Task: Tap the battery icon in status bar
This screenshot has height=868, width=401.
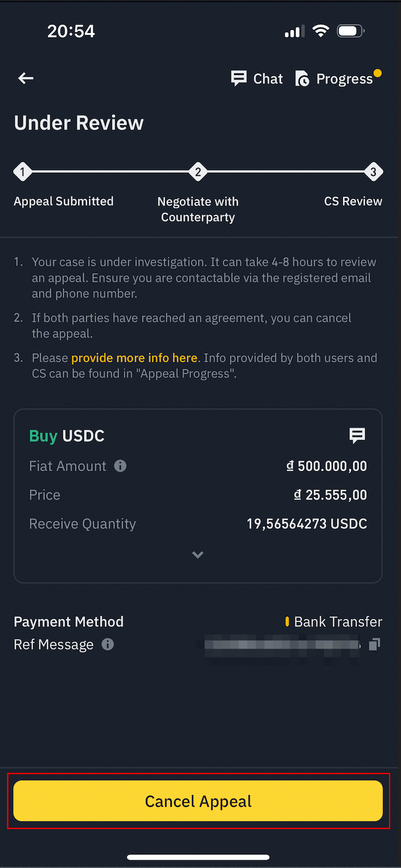Action: pyautogui.click(x=351, y=31)
